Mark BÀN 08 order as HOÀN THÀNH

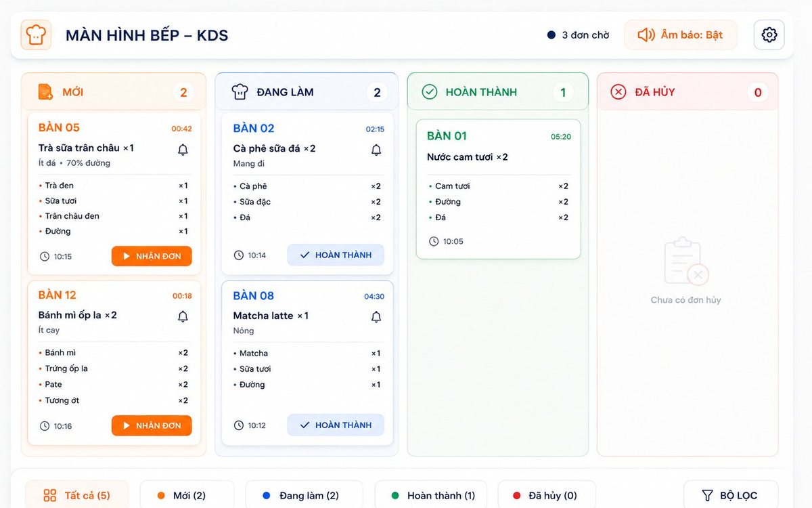click(x=336, y=425)
